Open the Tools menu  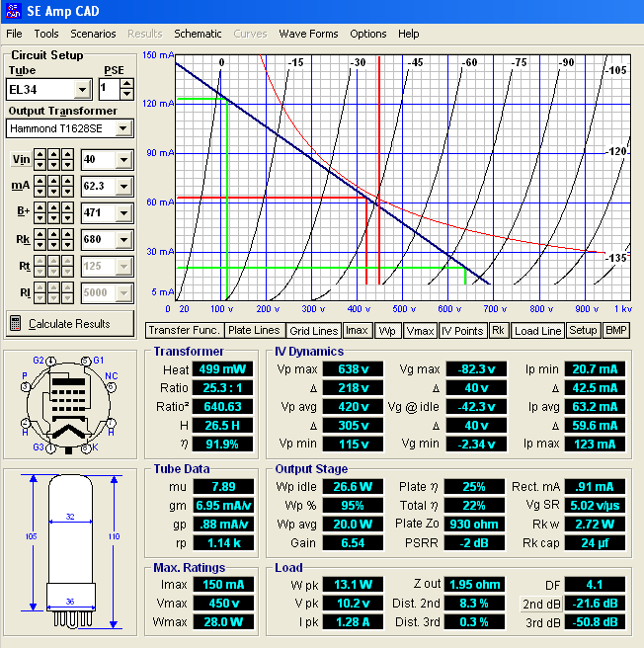pos(46,34)
